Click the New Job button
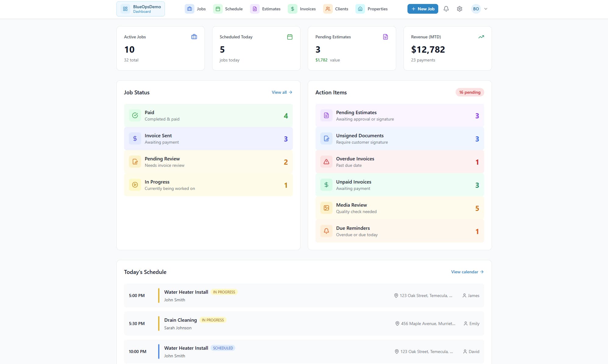The image size is (608, 364). click(x=423, y=9)
